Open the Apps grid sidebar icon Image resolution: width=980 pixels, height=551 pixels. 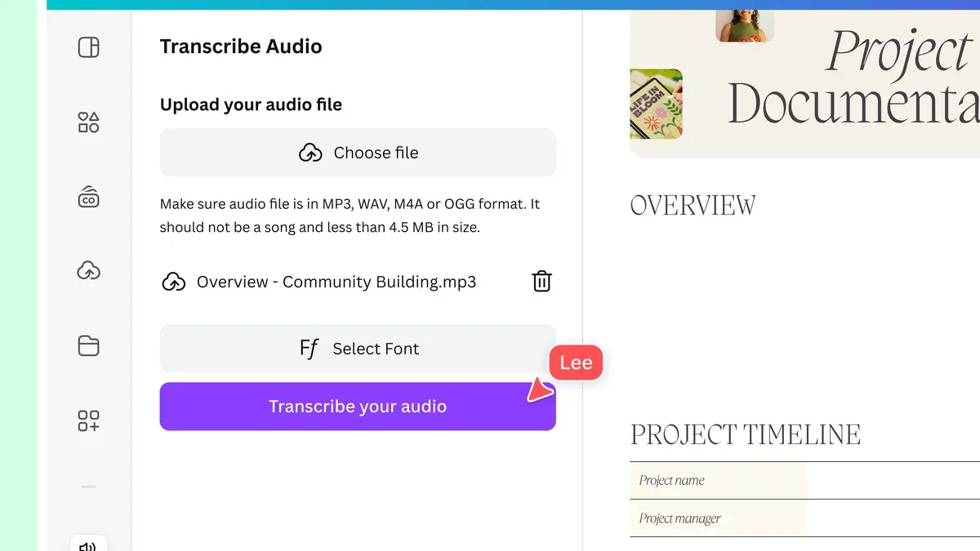(x=88, y=421)
